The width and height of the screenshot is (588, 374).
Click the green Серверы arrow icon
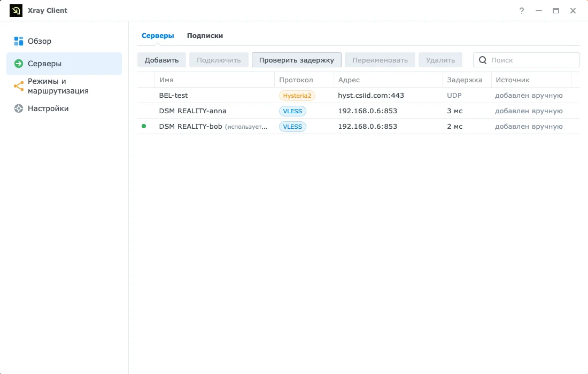pyautogui.click(x=18, y=64)
